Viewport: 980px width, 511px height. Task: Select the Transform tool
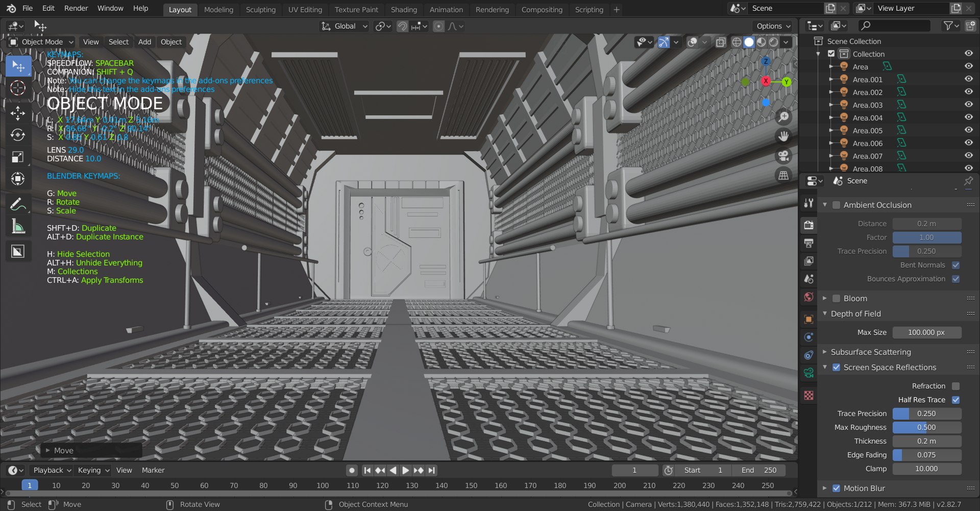(18, 179)
